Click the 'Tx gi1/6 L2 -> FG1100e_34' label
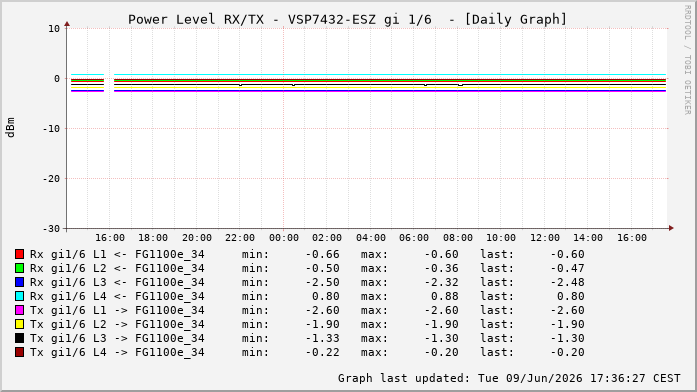 pyautogui.click(x=117, y=324)
